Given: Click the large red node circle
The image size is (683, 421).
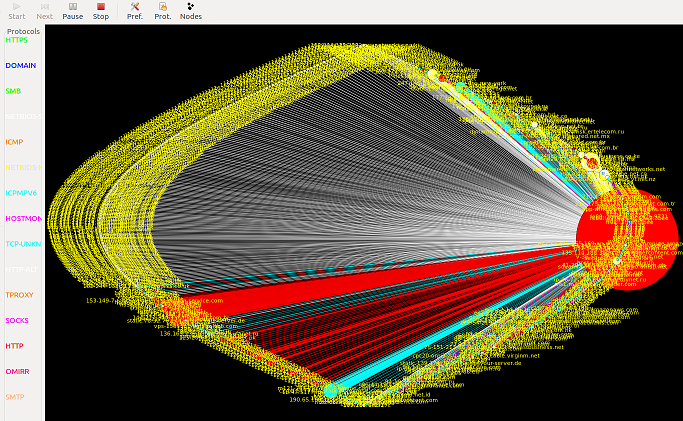Looking at the screenshot, I should pyautogui.click(x=627, y=239).
